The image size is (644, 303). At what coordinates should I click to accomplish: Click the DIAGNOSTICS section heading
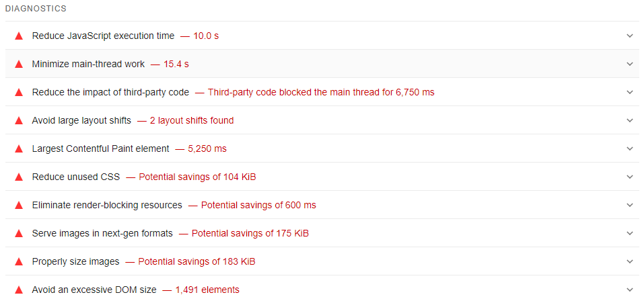click(x=36, y=9)
